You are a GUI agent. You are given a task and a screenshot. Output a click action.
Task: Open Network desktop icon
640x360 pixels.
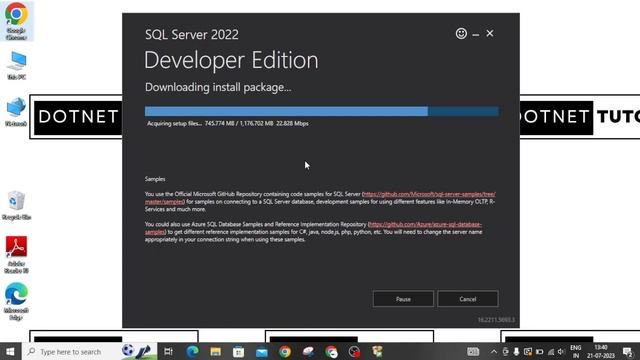click(16, 112)
